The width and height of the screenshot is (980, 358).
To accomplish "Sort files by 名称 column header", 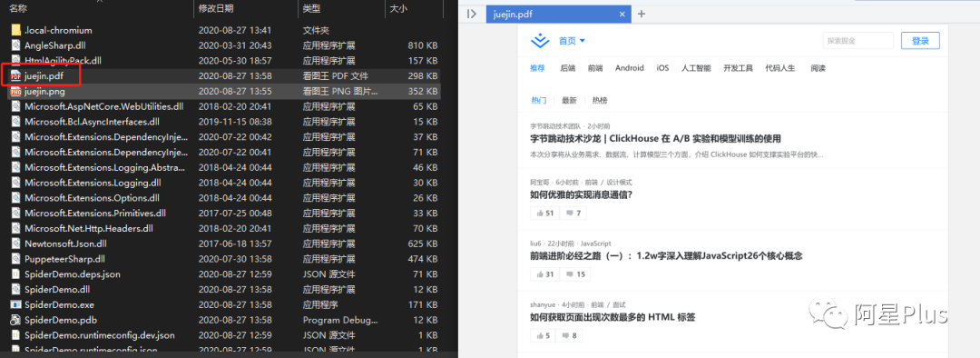I will pyautogui.click(x=18, y=9).
